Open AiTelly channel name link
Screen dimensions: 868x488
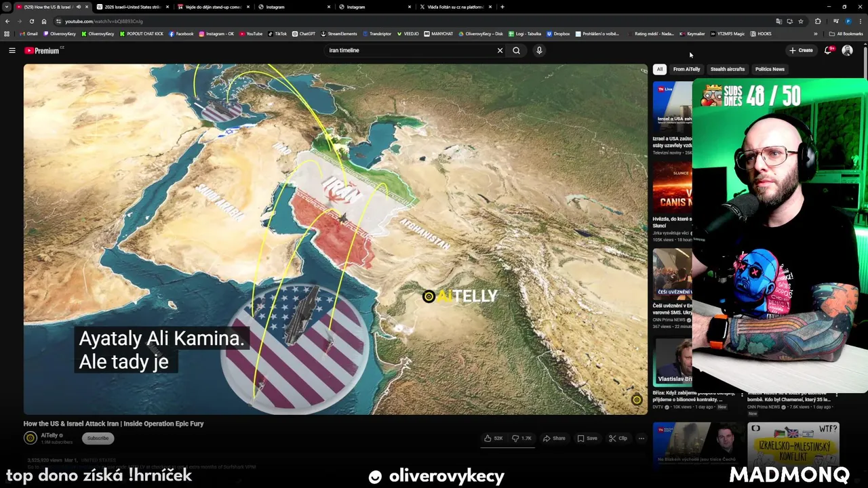[50, 435]
